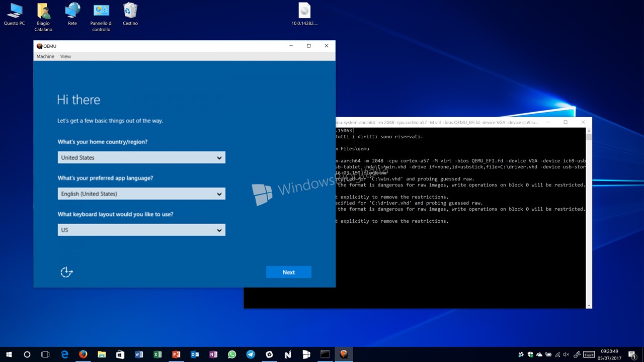The height and width of the screenshot is (362, 644).
Task: Open the Questo PC desktop icon
Action: (14, 15)
